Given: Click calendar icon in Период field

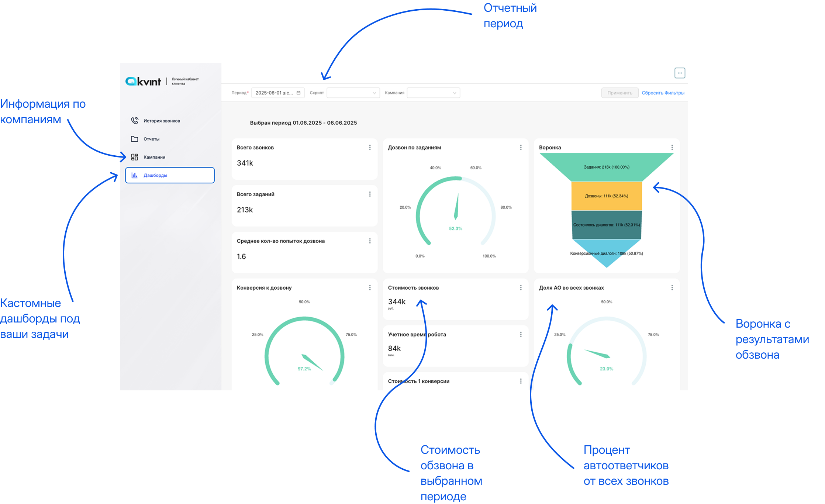Looking at the screenshot, I should 298,93.
